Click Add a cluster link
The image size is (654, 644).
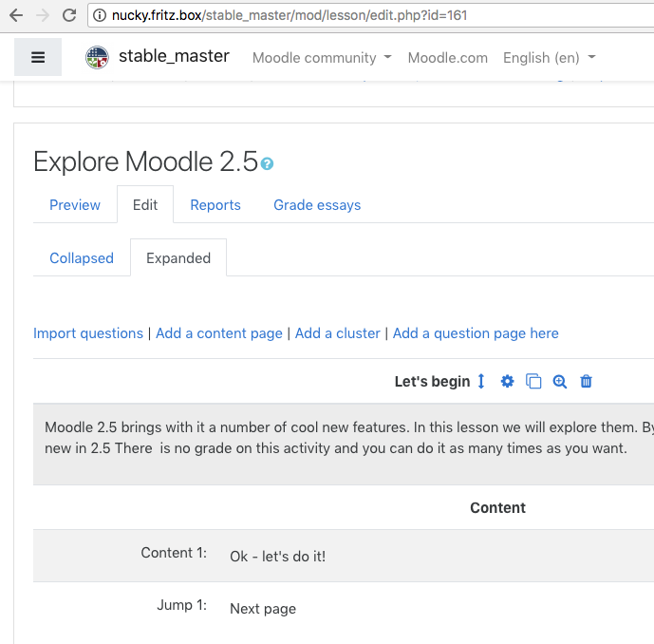(338, 333)
